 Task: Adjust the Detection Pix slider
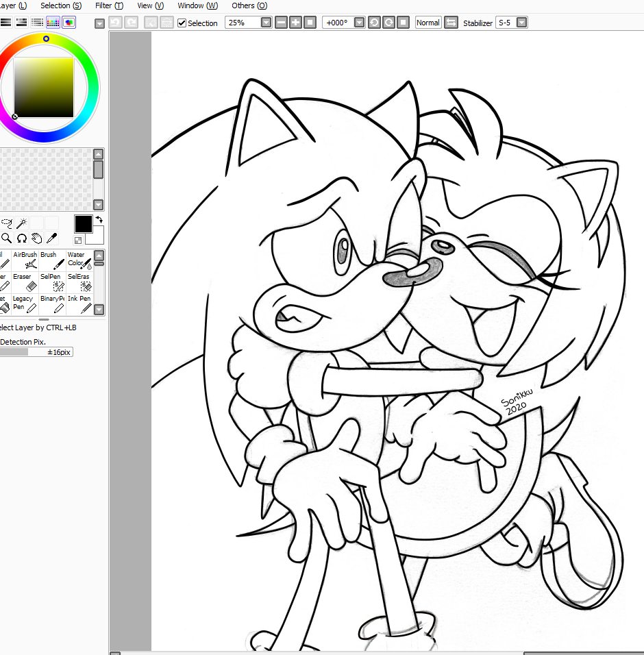coord(36,352)
